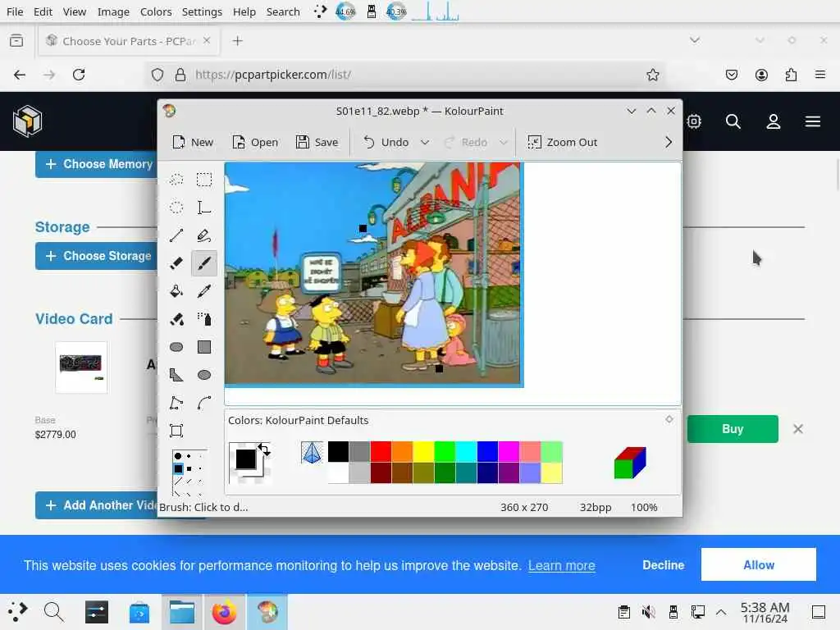Open the Image menu

113,11
